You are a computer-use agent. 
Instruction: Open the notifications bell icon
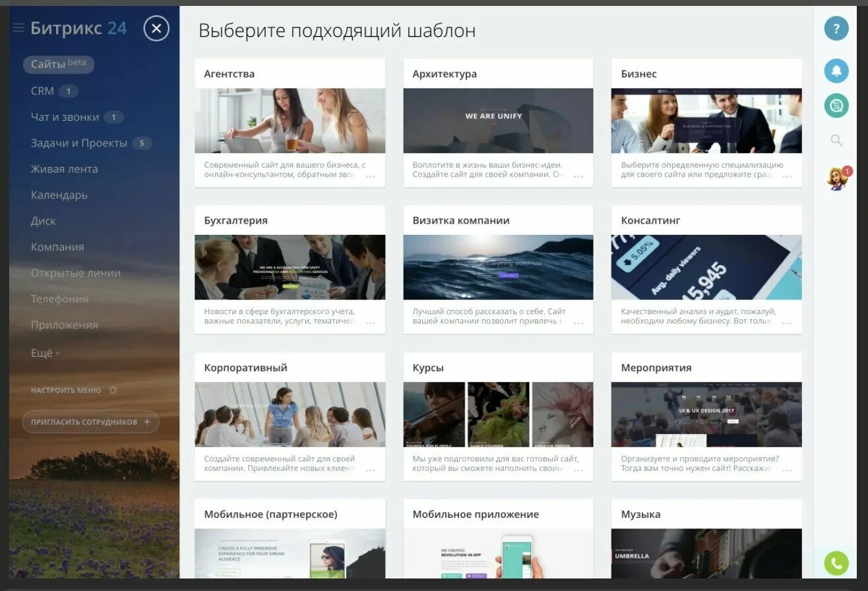(836, 71)
